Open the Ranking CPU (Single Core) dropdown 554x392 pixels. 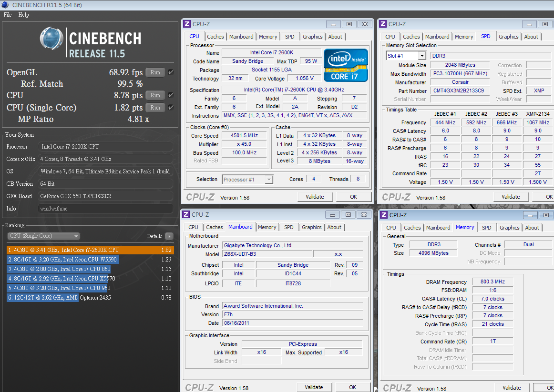point(43,236)
